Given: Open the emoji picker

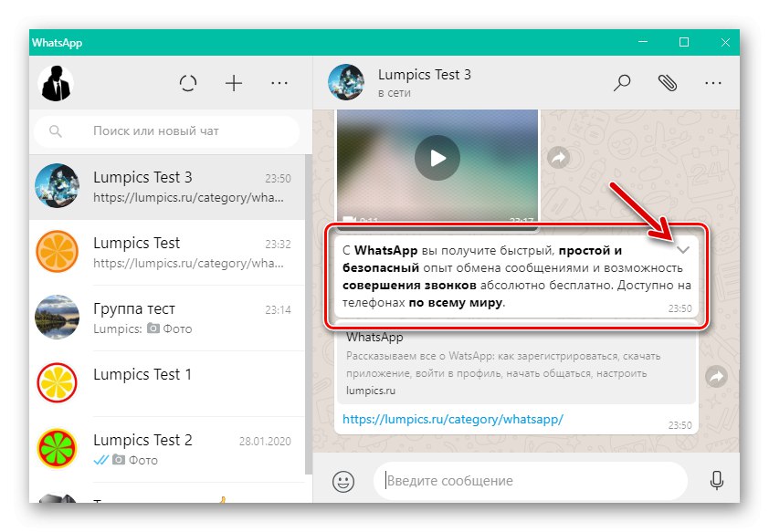Looking at the screenshot, I should 343,481.
